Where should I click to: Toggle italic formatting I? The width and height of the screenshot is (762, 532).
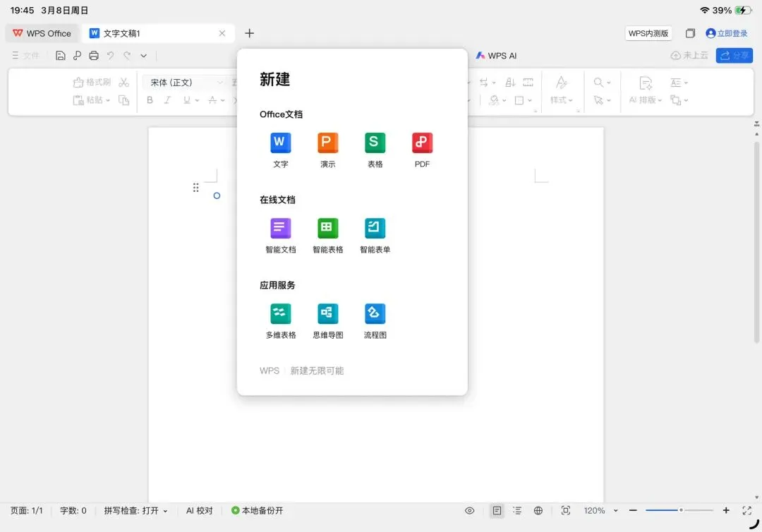[x=168, y=99]
